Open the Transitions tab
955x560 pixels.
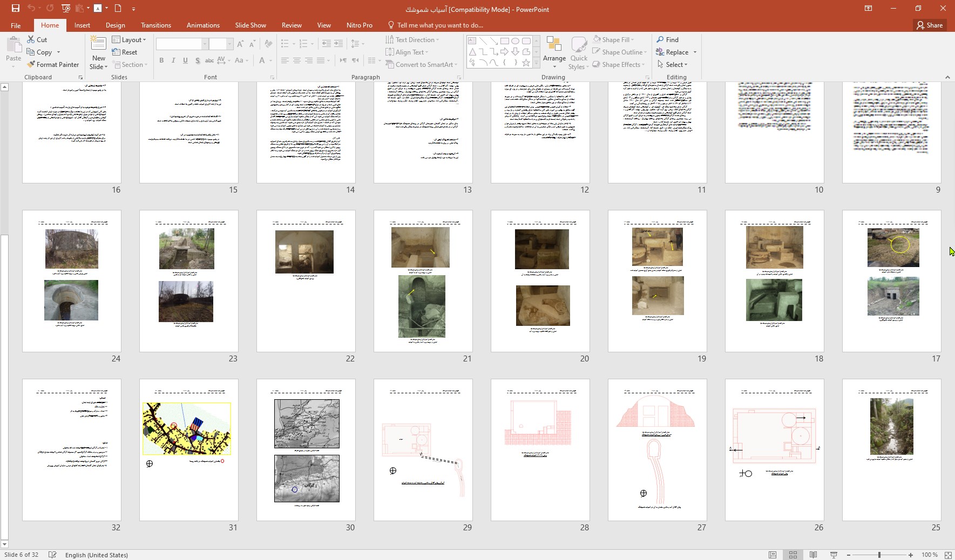(155, 25)
